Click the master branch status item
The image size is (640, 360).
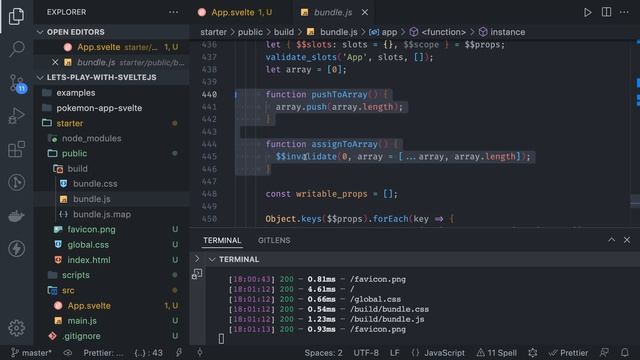click(31, 353)
